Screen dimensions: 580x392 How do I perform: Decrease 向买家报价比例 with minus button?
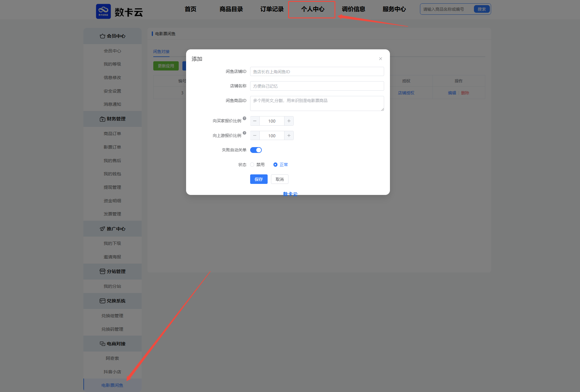click(255, 121)
